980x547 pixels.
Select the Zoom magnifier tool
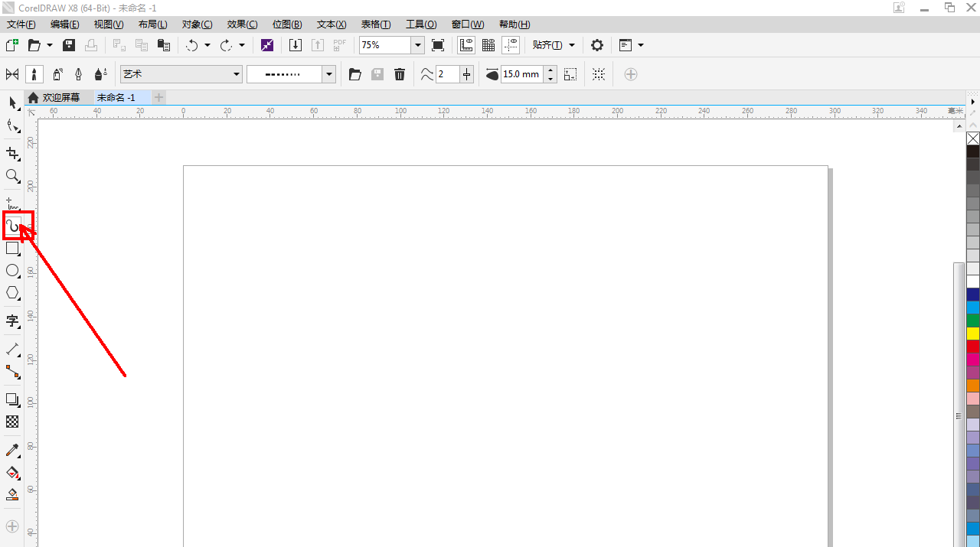pos(12,176)
